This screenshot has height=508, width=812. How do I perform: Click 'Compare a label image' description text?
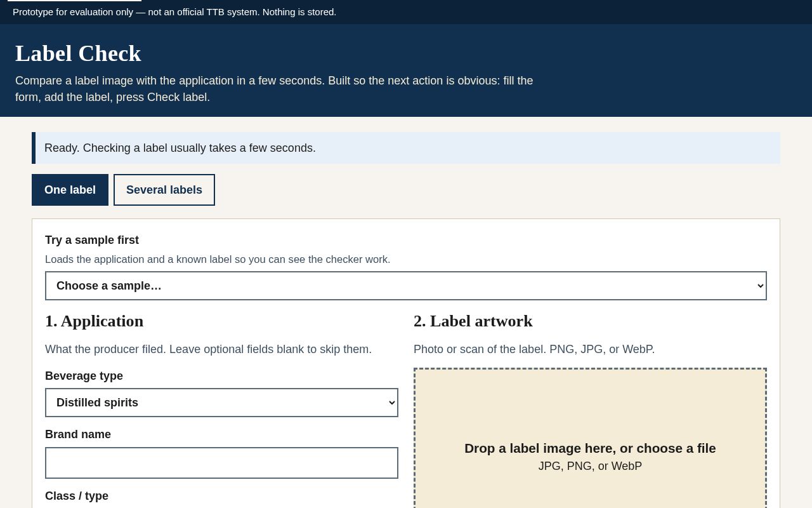coord(274,89)
